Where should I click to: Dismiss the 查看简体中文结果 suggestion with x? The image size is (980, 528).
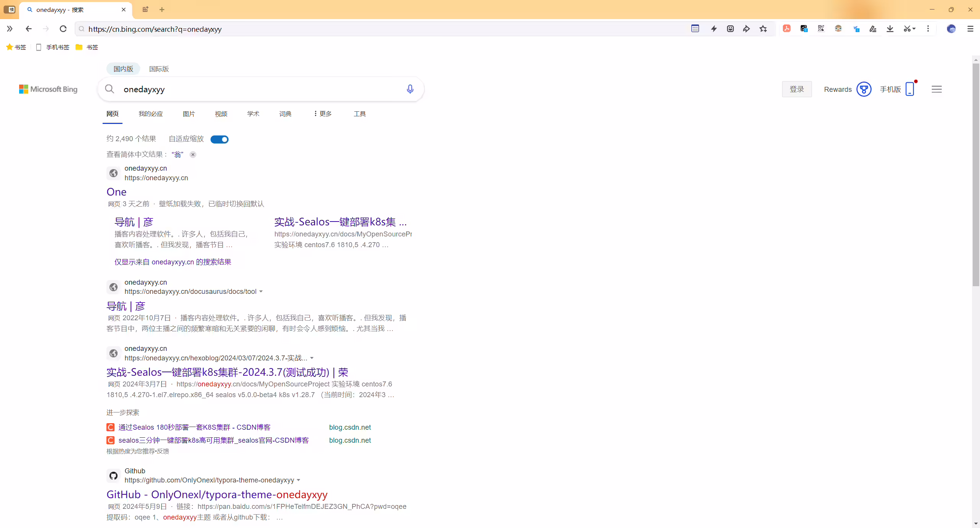tap(193, 155)
